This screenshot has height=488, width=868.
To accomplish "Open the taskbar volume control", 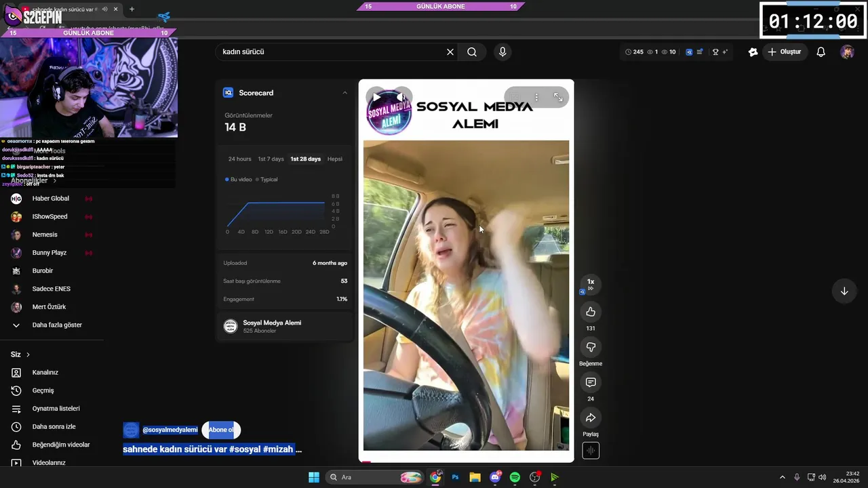I will point(822,477).
